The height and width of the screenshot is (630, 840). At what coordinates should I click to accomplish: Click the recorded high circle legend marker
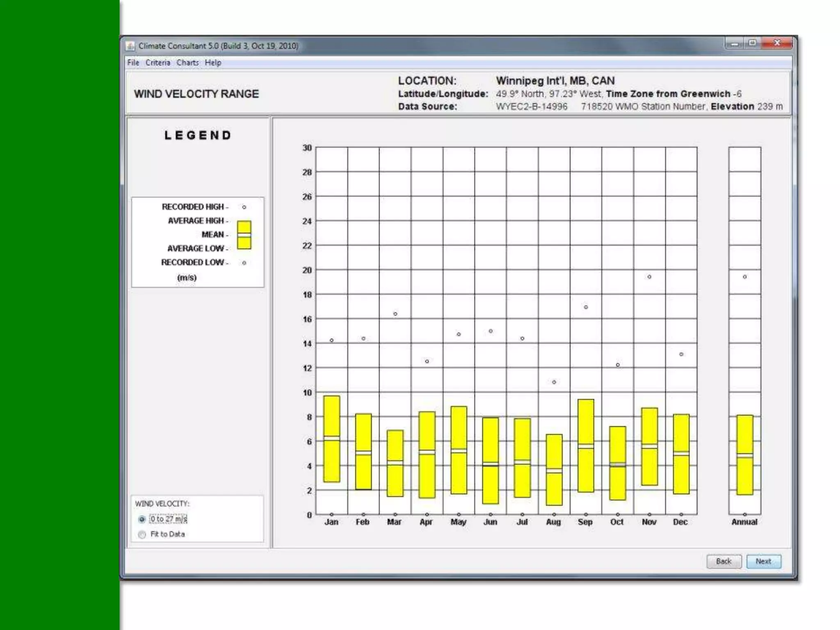(x=244, y=207)
